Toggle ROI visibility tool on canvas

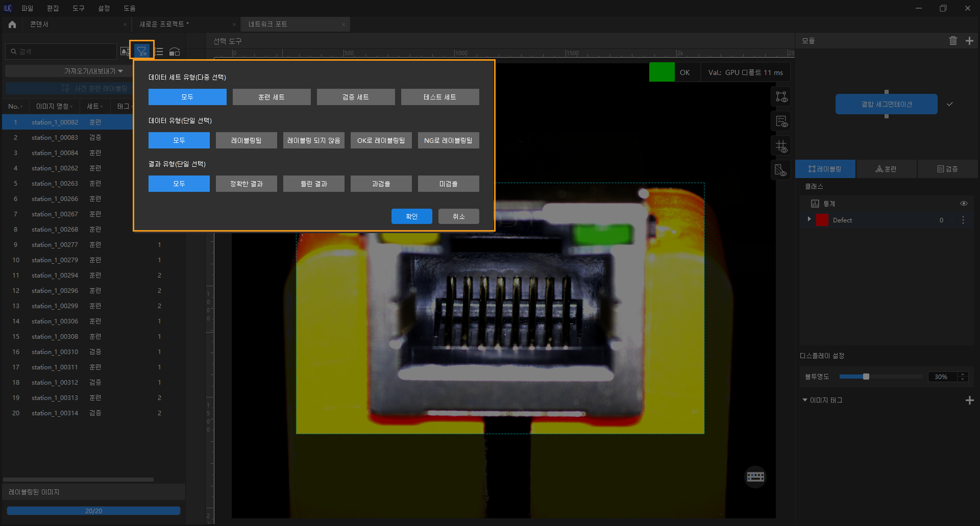click(781, 96)
